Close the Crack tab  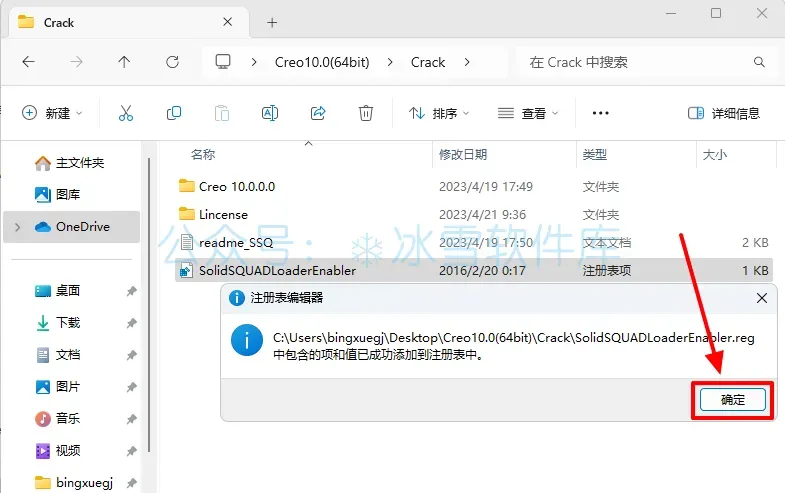click(x=227, y=22)
